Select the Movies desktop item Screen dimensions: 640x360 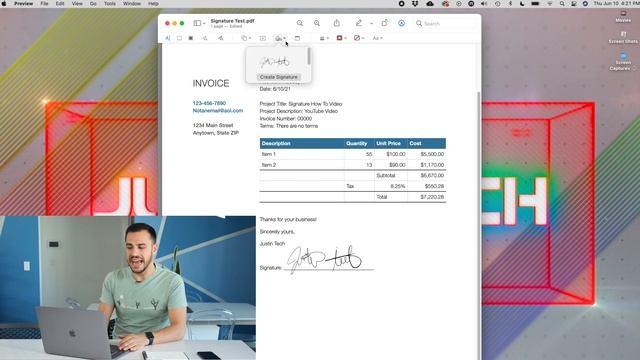(x=623, y=16)
